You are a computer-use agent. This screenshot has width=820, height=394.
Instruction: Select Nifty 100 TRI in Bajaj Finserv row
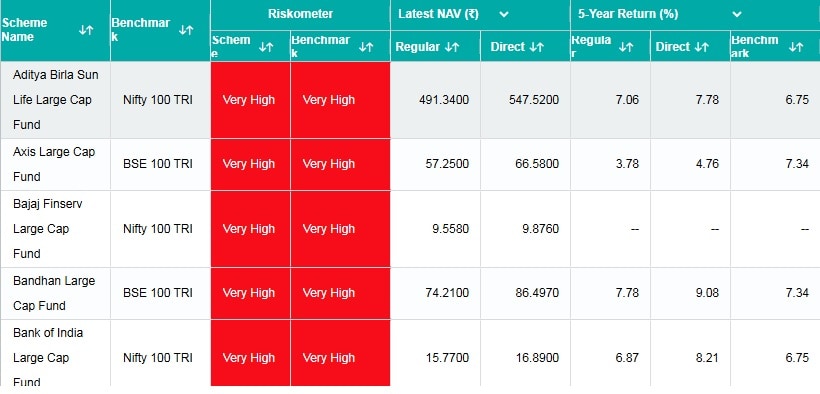158,229
